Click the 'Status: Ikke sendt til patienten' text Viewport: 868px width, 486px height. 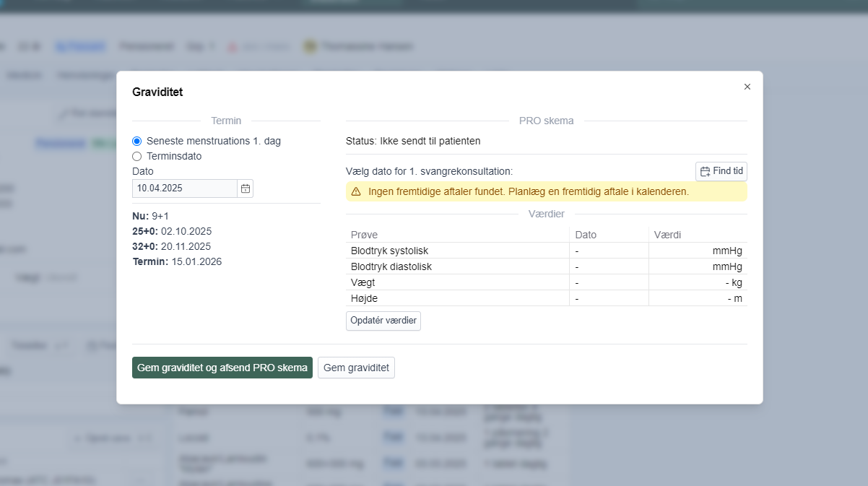click(413, 141)
